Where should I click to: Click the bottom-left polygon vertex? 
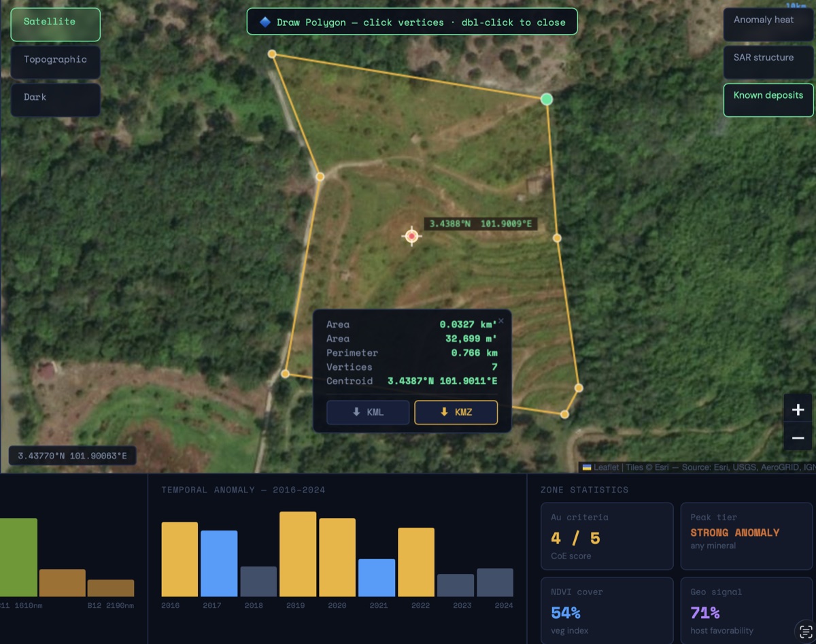286,373
